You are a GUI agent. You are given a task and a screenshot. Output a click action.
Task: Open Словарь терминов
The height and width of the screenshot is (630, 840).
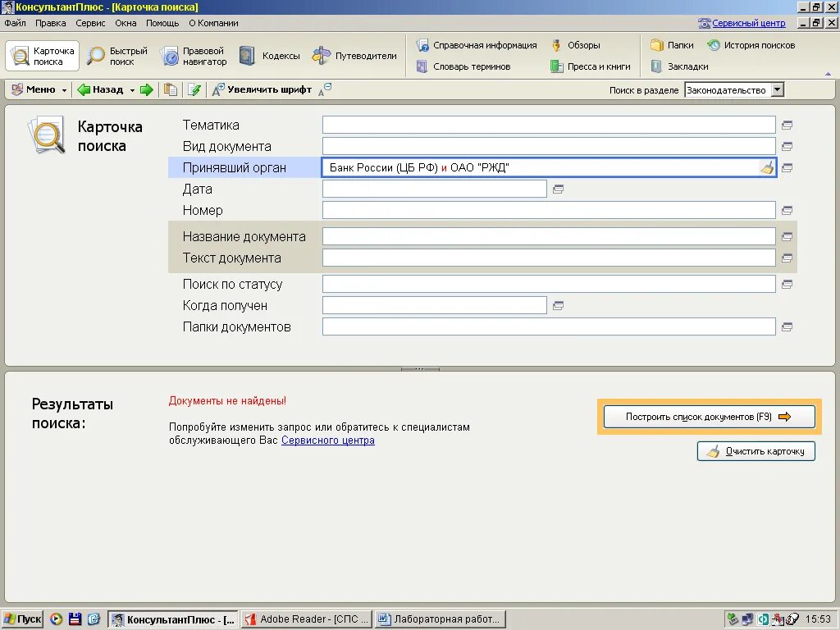pyautogui.click(x=464, y=66)
